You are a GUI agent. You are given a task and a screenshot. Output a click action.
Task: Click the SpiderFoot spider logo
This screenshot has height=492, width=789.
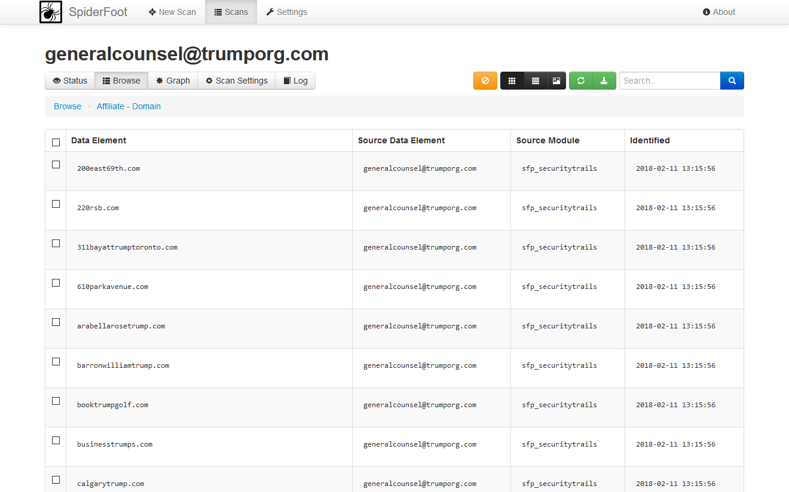[x=50, y=12]
